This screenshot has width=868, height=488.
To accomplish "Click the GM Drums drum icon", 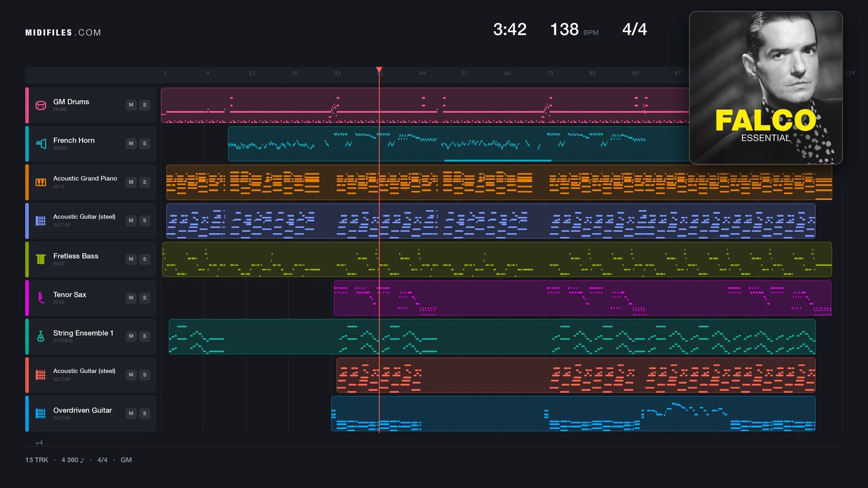I will click(41, 105).
